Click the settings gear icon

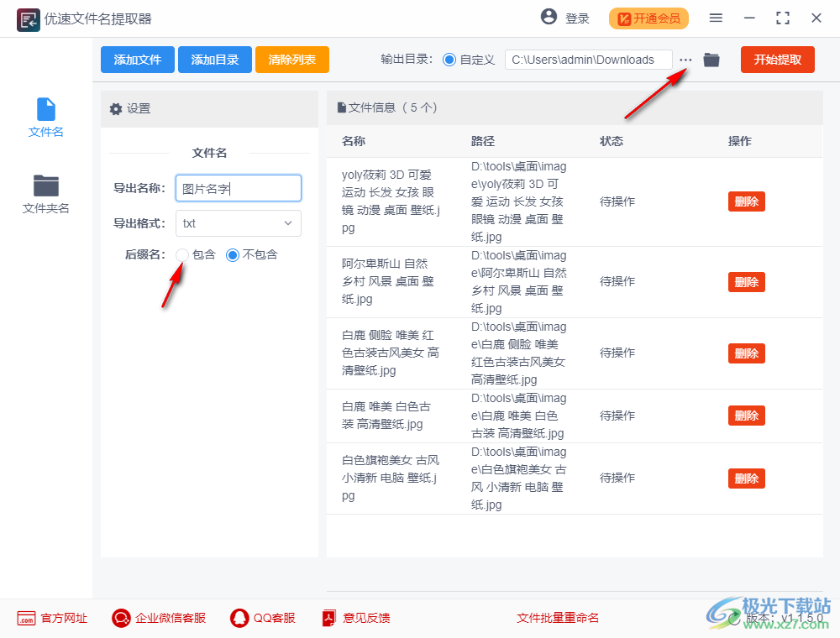coord(116,109)
